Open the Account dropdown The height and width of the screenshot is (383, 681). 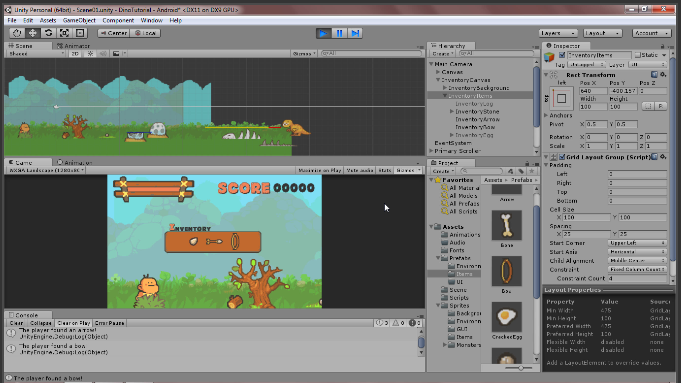(651, 33)
